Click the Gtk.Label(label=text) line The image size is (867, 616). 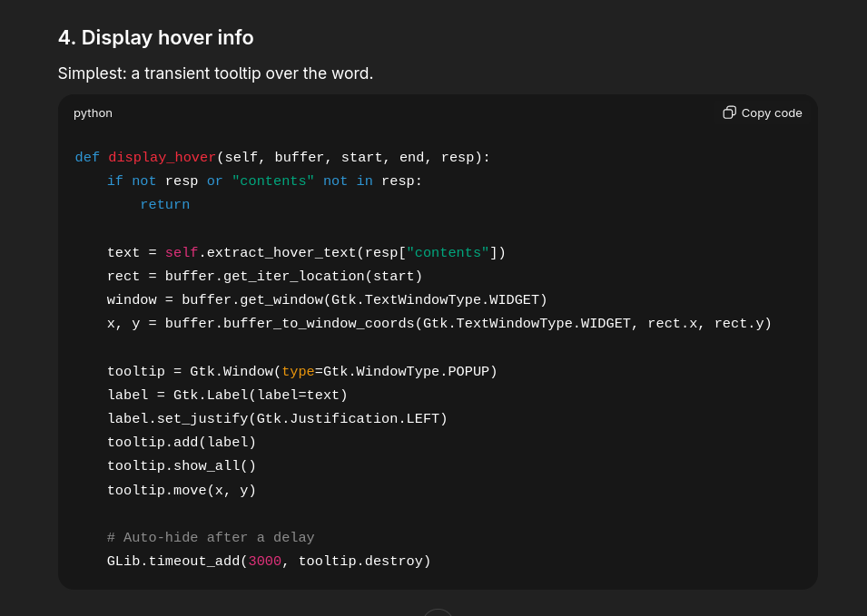pos(227,396)
